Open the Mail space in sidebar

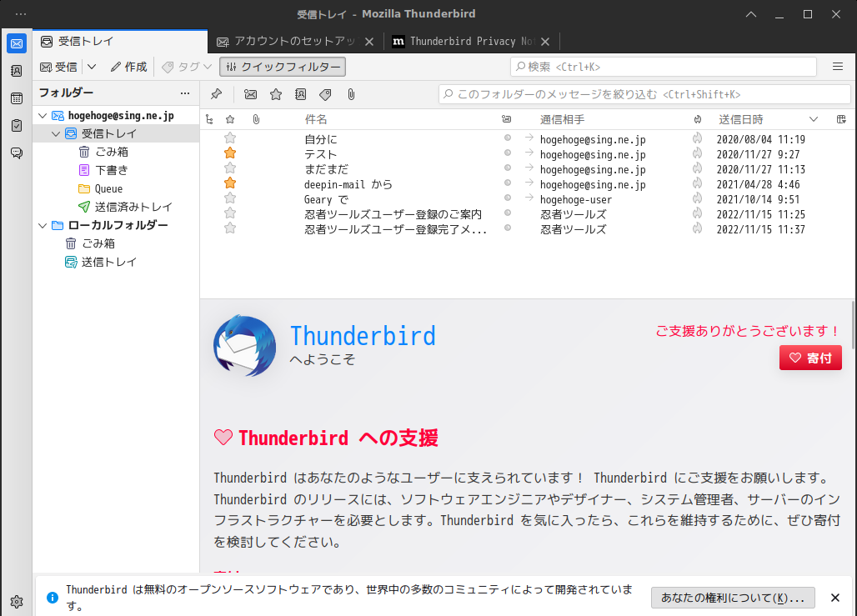(x=17, y=43)
